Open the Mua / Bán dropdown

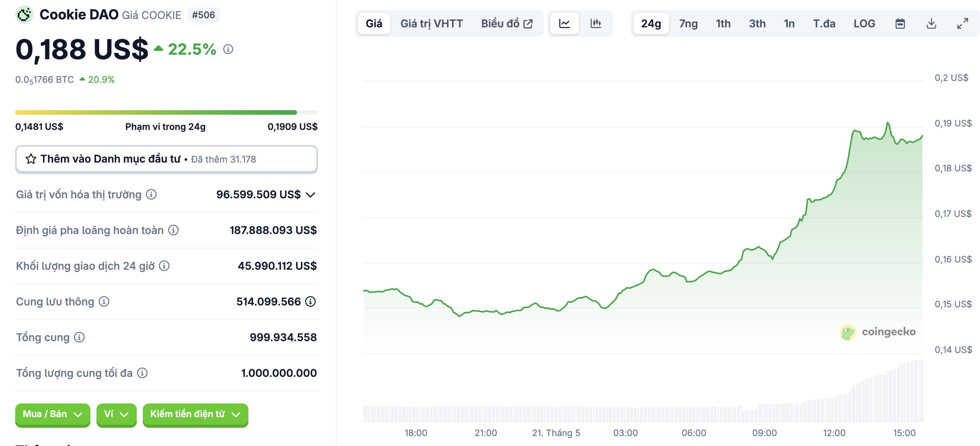coord(52,414)
